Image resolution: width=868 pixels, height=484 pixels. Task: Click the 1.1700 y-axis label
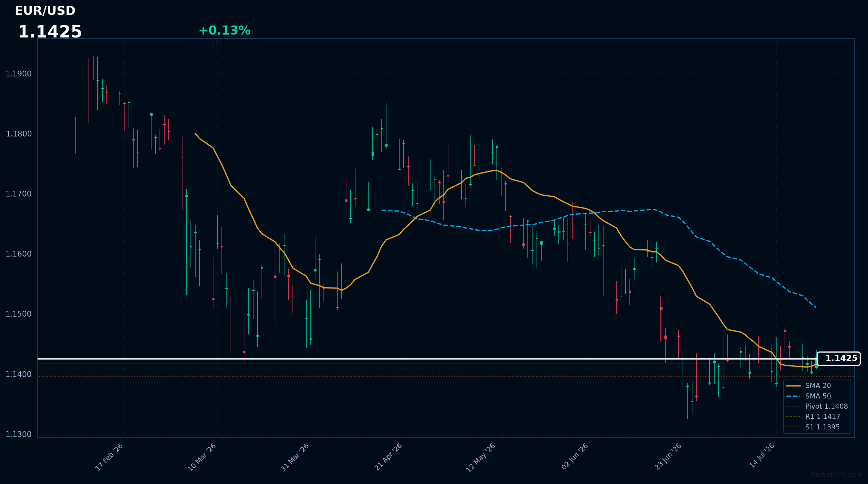[19, 194]
